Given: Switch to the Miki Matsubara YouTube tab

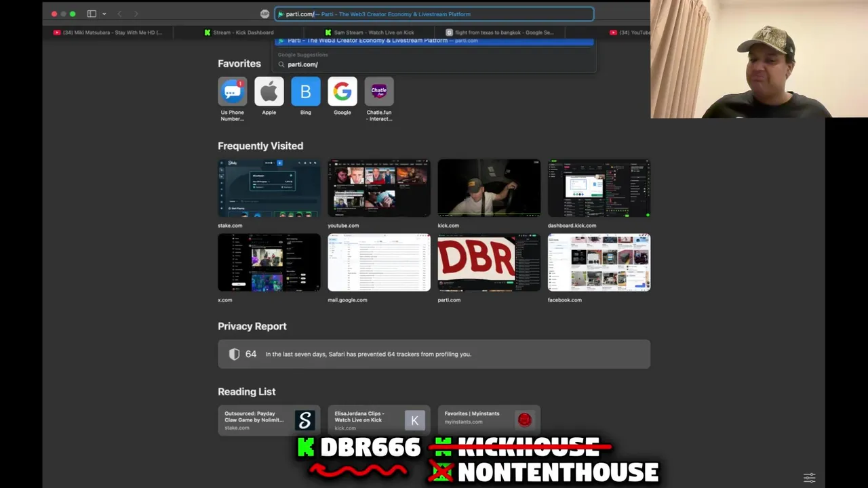Looking at the screenshot, I should pos(108,33).
